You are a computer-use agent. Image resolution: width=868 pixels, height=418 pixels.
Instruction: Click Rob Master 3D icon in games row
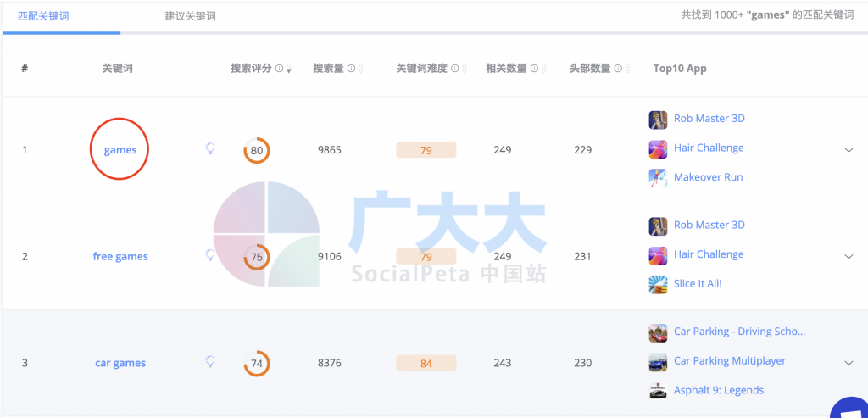click(658, 120)
